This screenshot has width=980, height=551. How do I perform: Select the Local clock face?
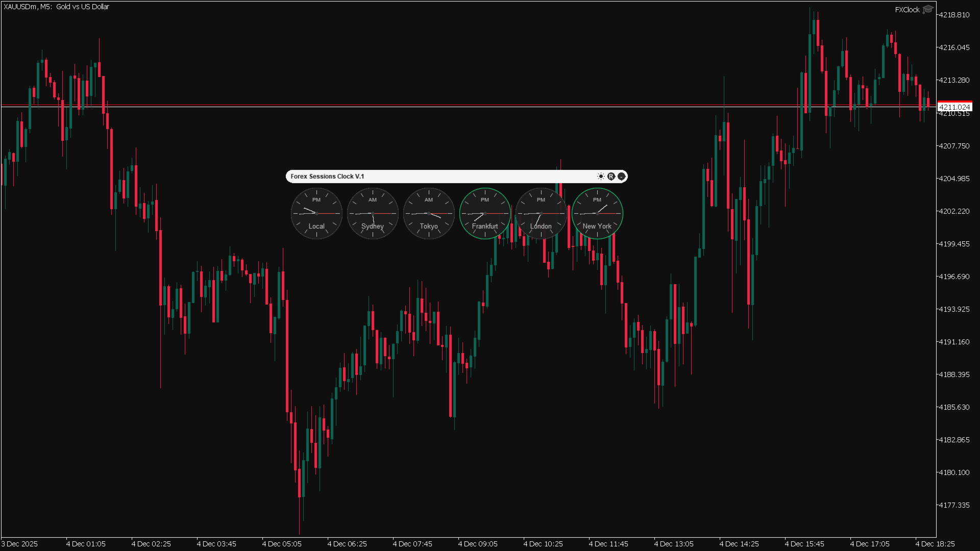[x=316, y=213]
